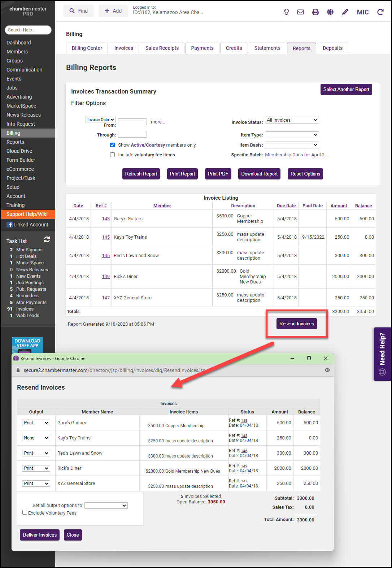The width and height of the screenshot is (392, 568).
Task: Click the eye icon in popup address bar
Action: click(x=327, y=370)
